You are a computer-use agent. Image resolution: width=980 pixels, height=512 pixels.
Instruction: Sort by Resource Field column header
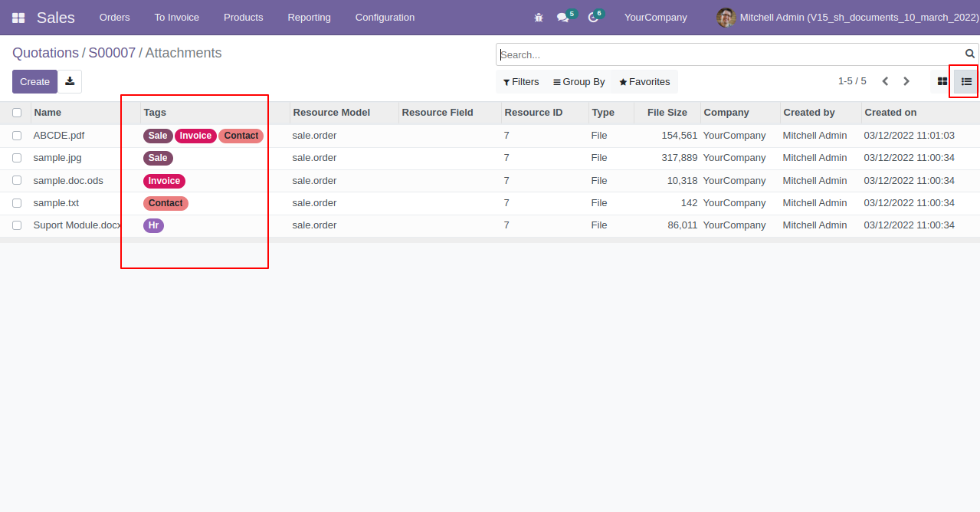438,113
